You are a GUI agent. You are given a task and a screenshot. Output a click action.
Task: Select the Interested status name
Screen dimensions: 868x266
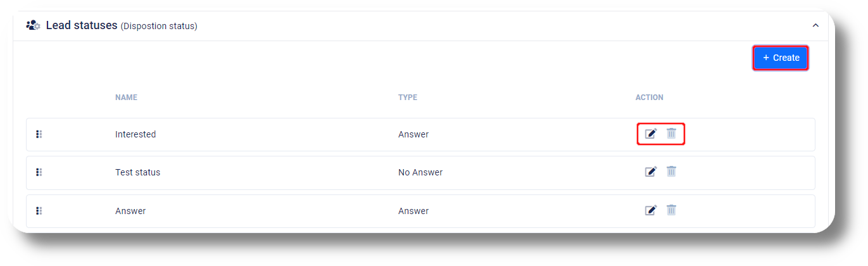click(135, 134)
